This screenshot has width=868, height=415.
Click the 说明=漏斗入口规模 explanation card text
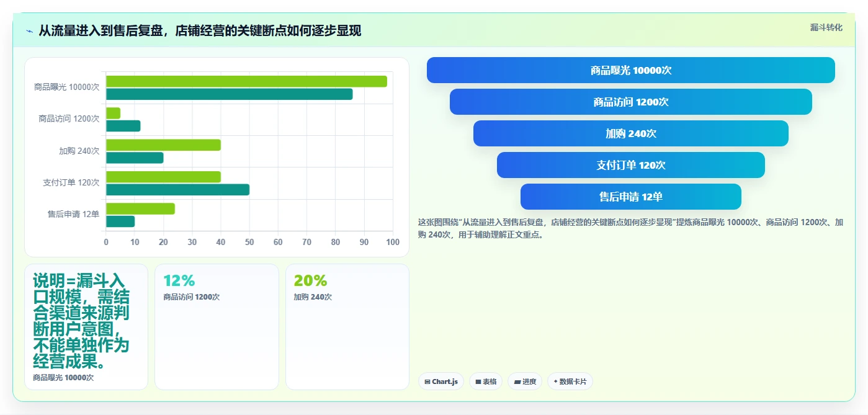pos(81,321)
